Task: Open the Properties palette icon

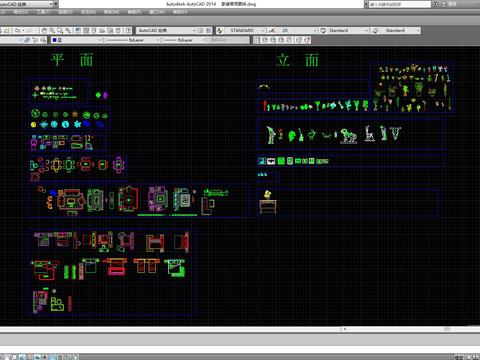Action: [78, 30]
